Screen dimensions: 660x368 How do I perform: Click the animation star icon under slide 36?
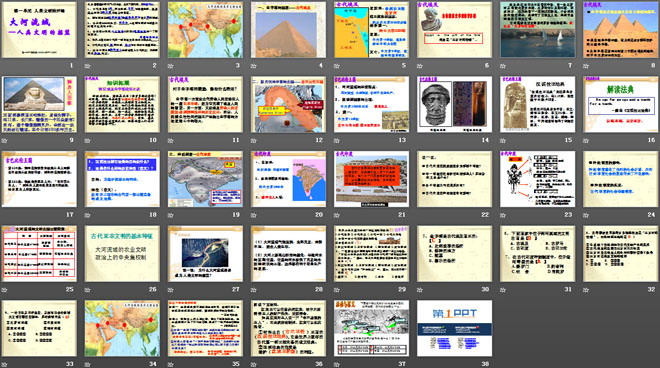pos(253,364)
